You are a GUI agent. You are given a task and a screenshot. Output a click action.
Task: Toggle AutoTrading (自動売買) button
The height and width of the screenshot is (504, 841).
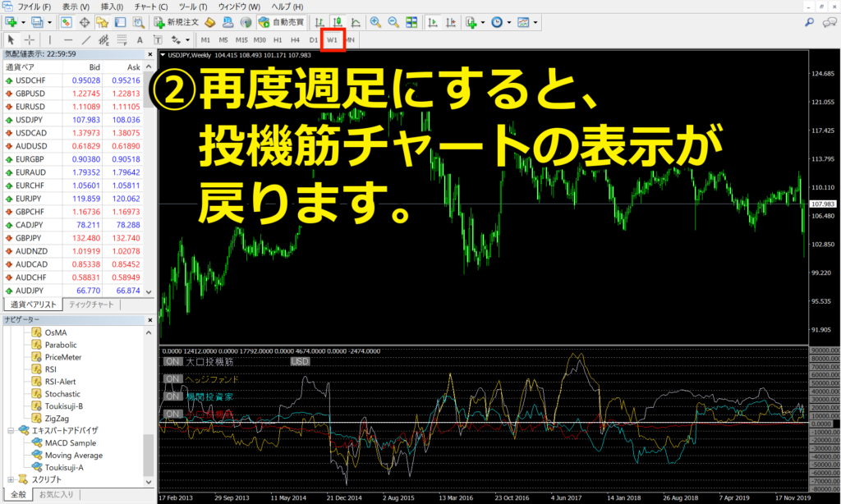282,22
